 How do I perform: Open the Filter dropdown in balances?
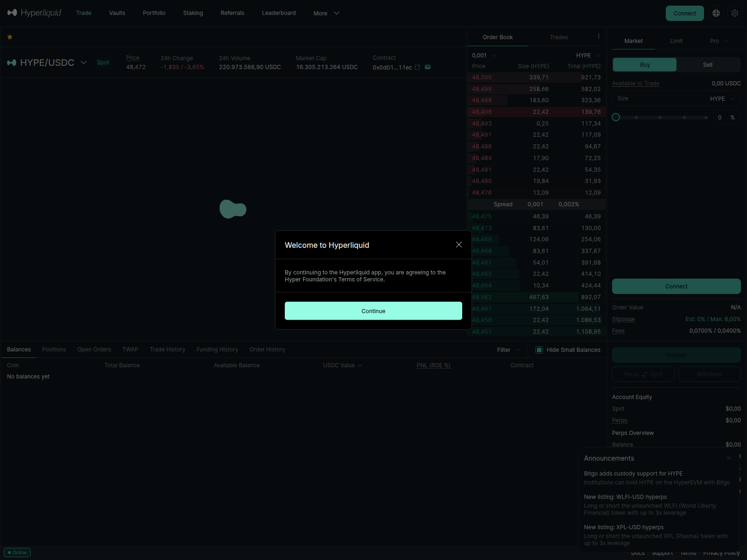click(x=508, y=350)
